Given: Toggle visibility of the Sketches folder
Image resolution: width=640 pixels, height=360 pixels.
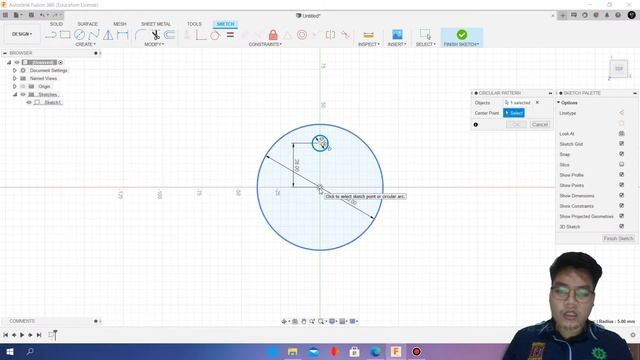Looking at the screenshot, I should point(23,94).
